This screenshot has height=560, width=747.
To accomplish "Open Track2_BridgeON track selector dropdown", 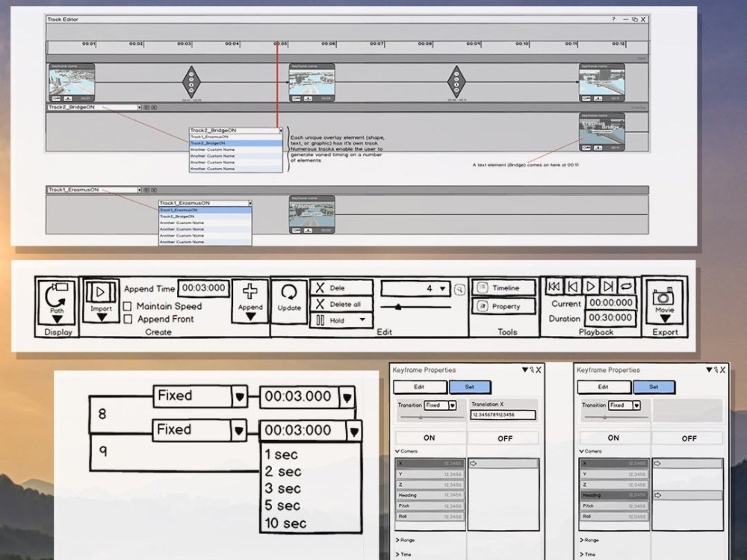I will pyautogui.click(x=139, y=108).
